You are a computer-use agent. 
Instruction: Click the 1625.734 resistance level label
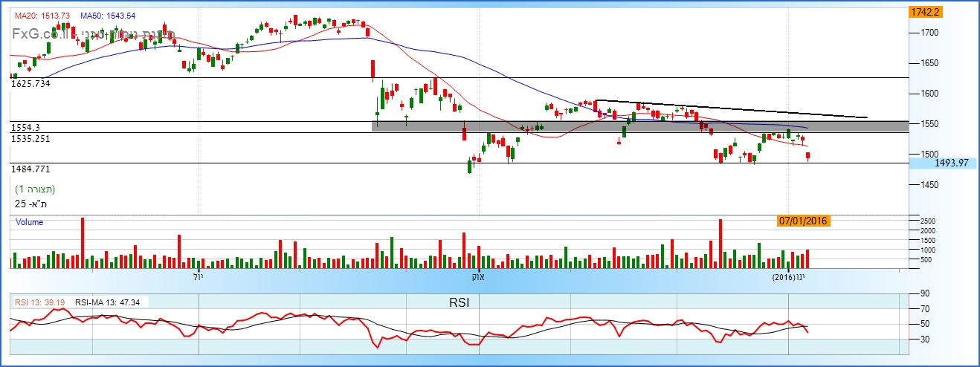(30, 84)
